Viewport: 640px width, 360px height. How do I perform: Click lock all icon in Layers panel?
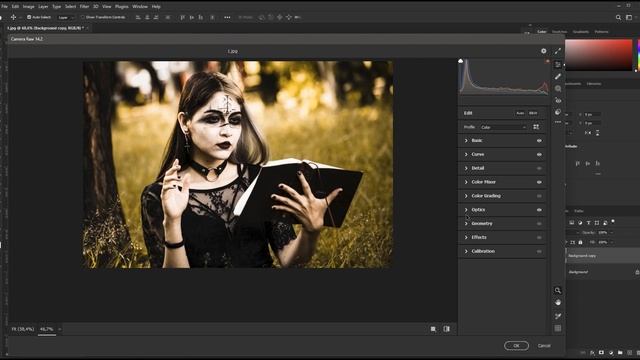[x=580, y=242]
